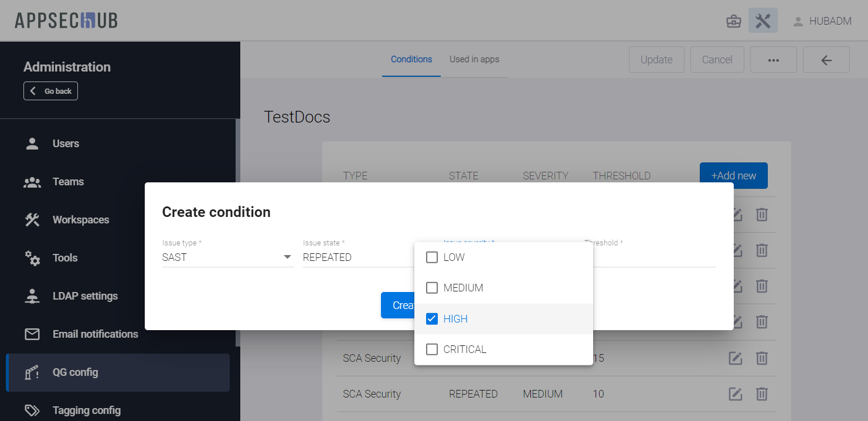Open LDAP settings in the sidebar
The image size is (868, 421).
tap(85, 296)
